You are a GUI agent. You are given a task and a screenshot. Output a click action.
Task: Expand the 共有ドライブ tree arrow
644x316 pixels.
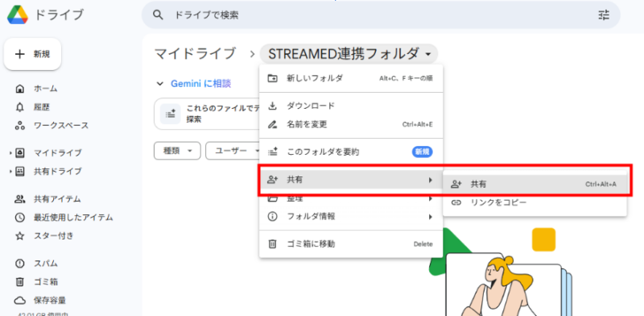pyautogui.click(x=10, y=171)
